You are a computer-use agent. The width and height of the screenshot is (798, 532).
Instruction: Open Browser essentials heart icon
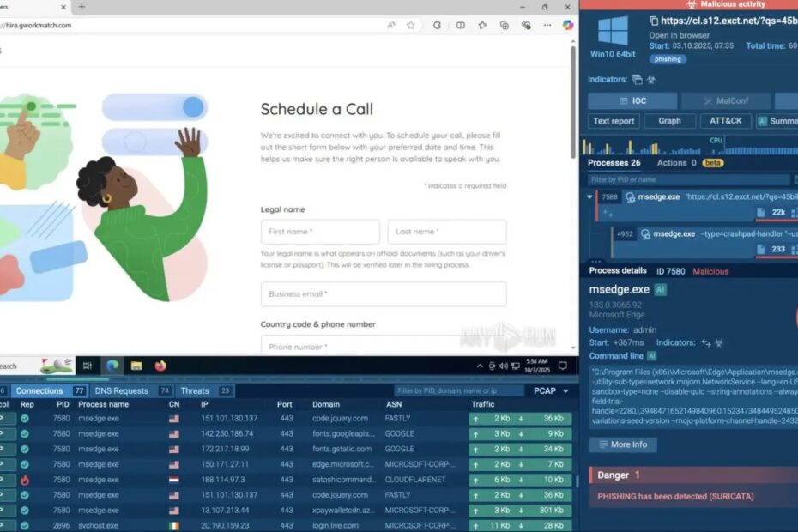click(x=526, y=25)
